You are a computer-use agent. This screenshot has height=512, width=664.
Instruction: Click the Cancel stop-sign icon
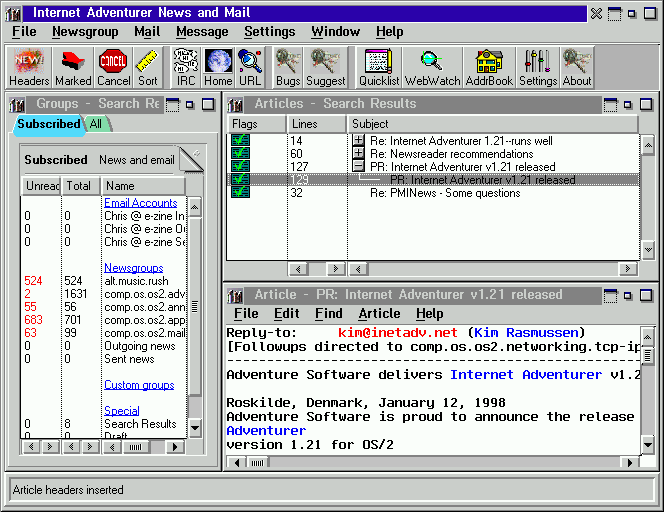(113, 68)
